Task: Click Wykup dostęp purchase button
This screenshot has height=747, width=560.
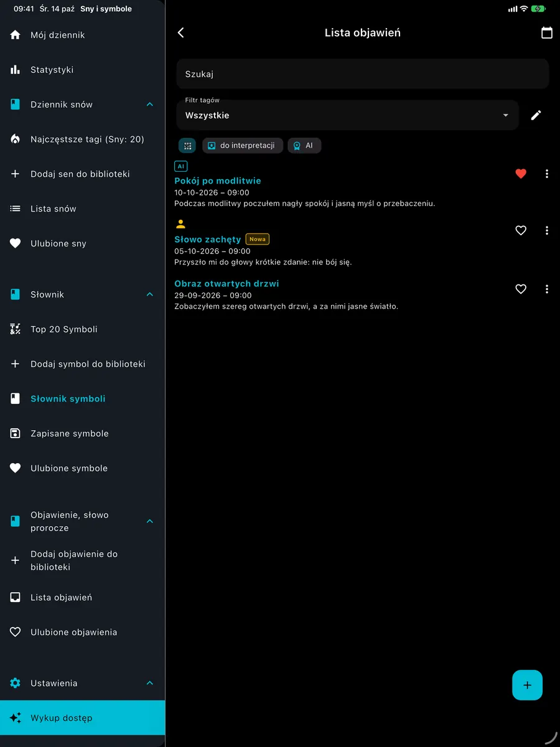Action: pos(83,718)
